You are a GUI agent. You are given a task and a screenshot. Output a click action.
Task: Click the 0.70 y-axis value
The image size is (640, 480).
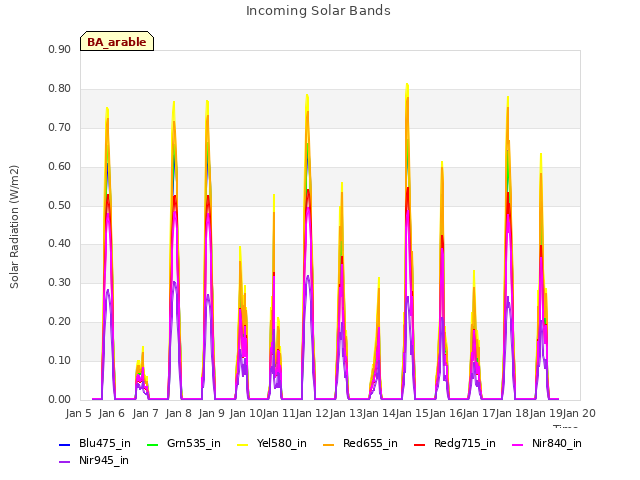pos(60,128)
